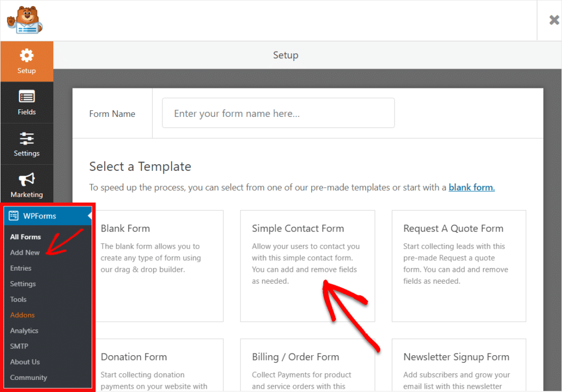Click the Form Name input field
This screenshot has width=562, height=392.
278,113
